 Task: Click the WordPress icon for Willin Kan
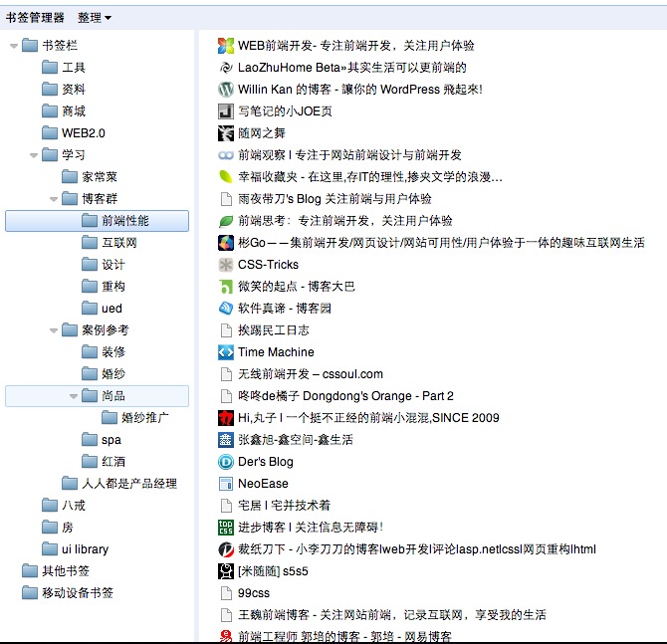coord(226,90)
